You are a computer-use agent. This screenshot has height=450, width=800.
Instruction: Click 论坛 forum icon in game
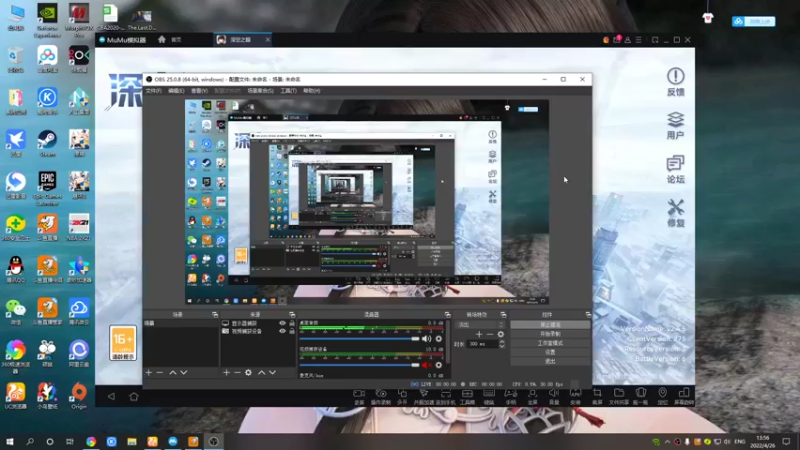point(676,169)
